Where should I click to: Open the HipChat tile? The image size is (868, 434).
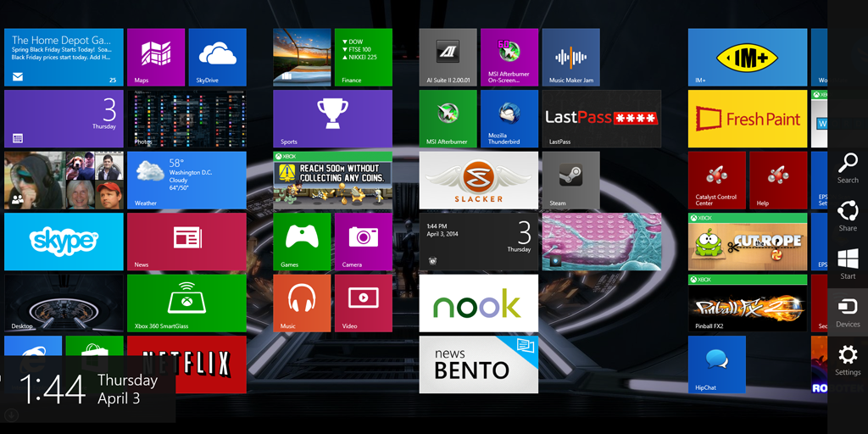[x=717, y=364]
